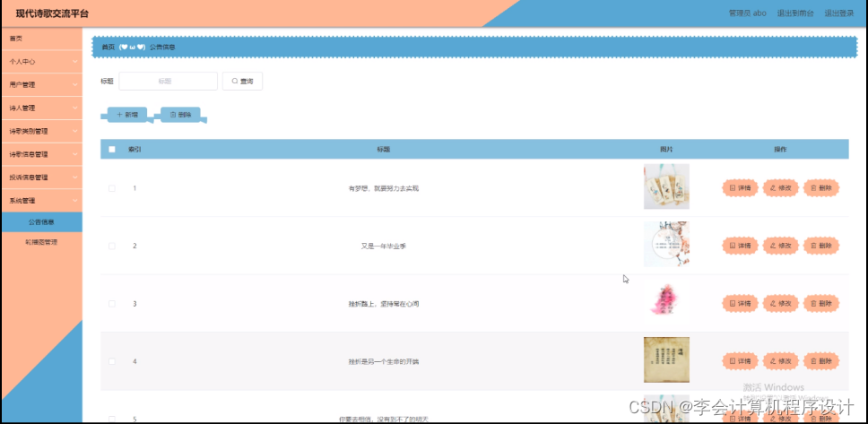Click 修改 for 挫折是另一个生命的开端
This screenshot has width=868, height=424.
coord(780,361)
